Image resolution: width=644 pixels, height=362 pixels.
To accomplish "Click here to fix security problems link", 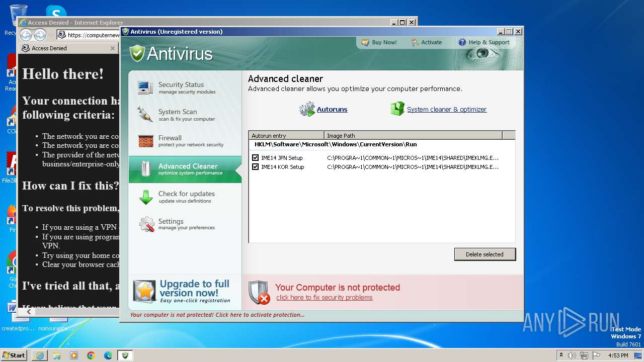I will click(325, 298).
